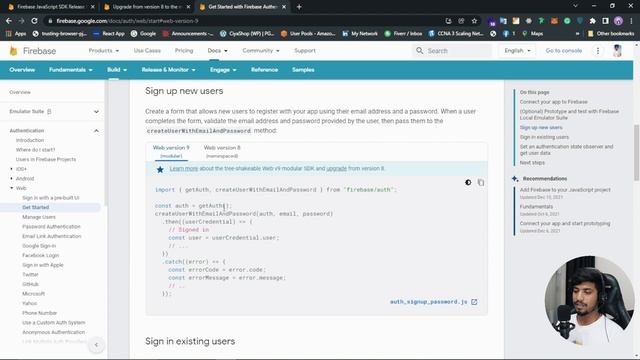The width and height of the screenshot is (640, 360).
Task: Close the Upgrade from version 8 tab
Action: [x=188, y=7]
